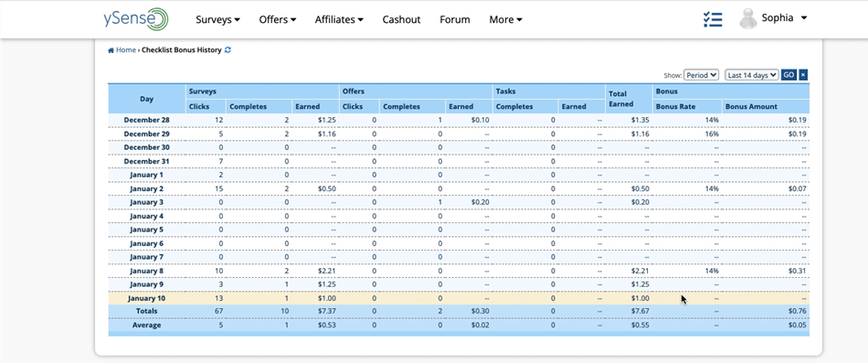This screenshot has height=363, width=868.
Task: Click the ySense logo
Action: pyautogui.click(x=135, y=19)
